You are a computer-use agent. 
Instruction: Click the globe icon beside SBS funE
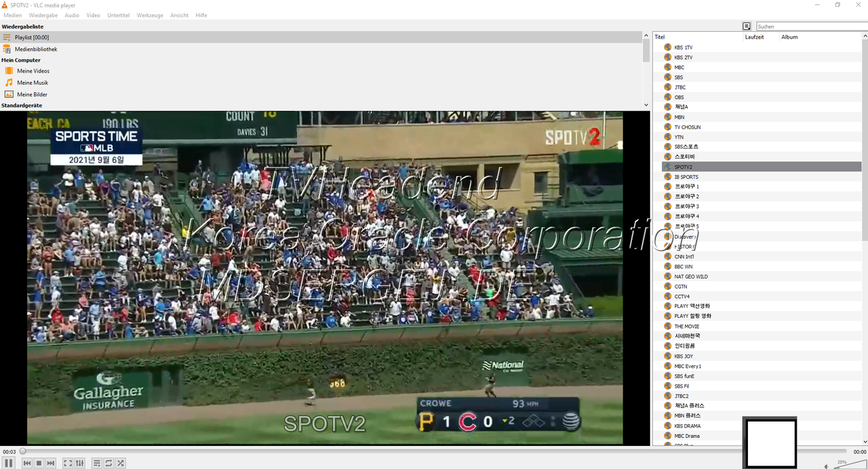click(667, 375)
